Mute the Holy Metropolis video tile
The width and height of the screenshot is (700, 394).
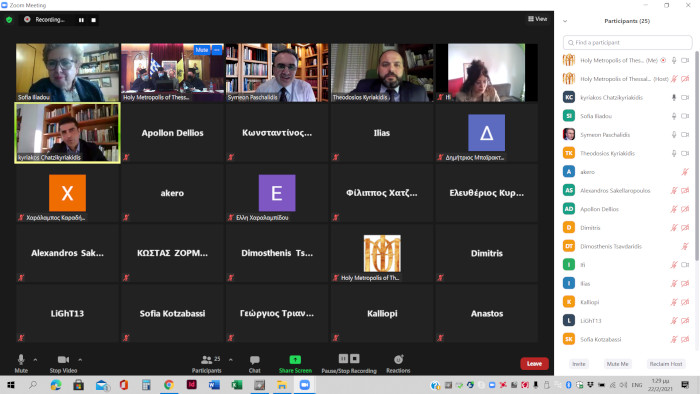click(202, 50)
